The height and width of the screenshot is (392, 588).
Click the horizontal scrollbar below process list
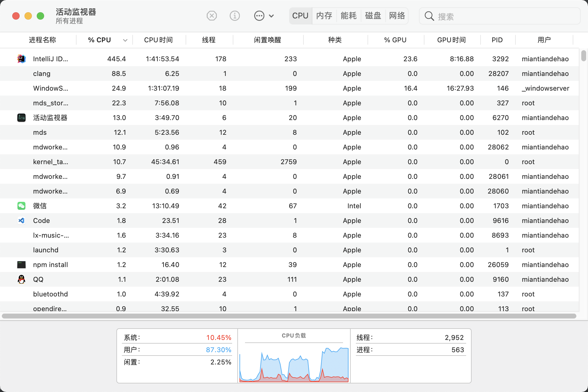point(289,316)
